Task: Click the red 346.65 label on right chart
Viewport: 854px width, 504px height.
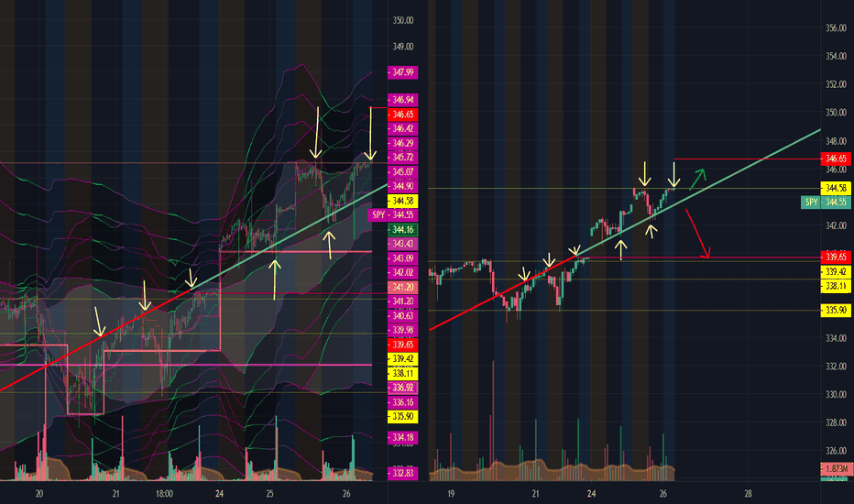Action: (x=836, y=159)
